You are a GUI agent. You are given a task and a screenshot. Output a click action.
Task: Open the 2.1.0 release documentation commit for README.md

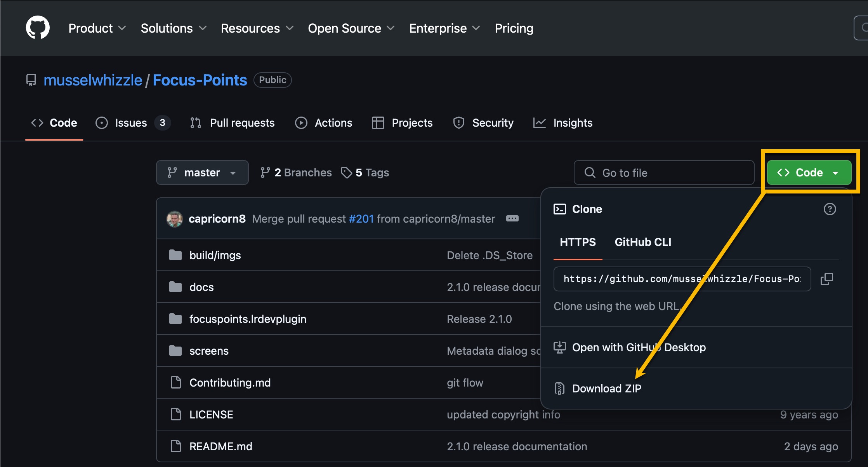pos(517,446)
